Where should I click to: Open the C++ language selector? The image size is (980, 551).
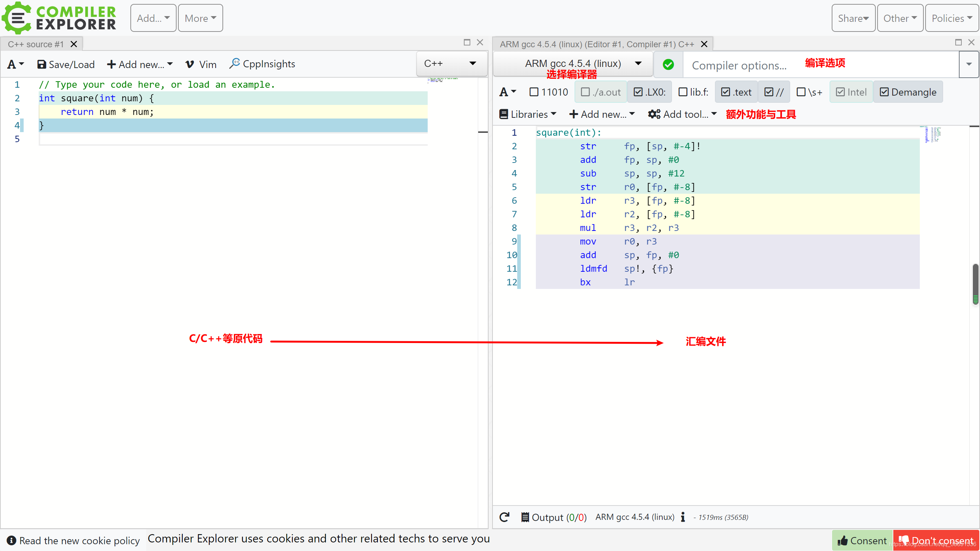[x=451, y=63]
